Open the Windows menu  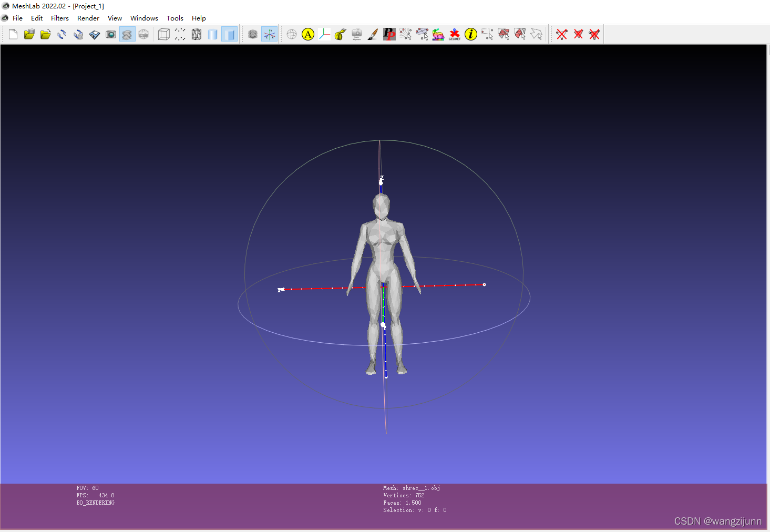tap(144, 18)
